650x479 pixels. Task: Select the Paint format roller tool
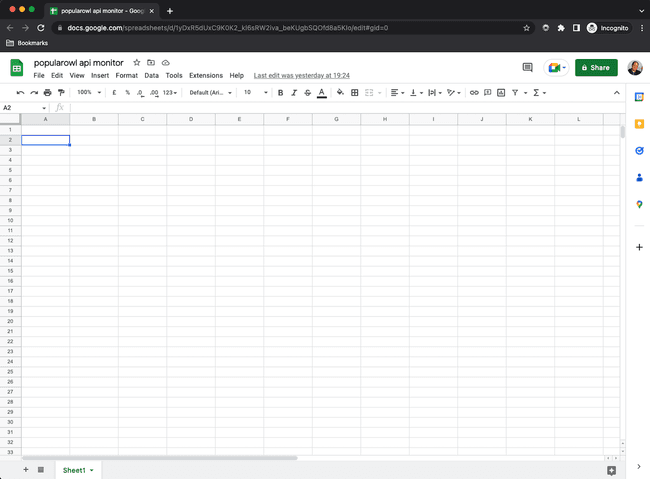click(61, 92)
